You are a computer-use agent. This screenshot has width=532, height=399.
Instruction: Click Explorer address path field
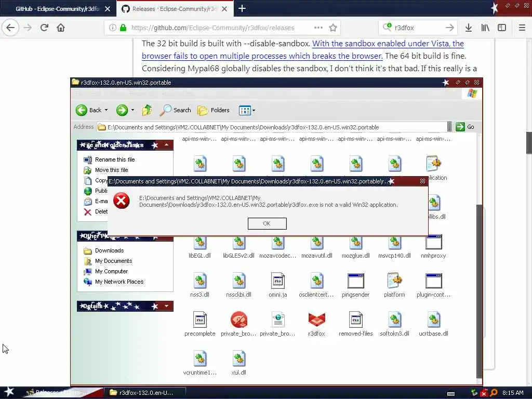coord(271,127)
